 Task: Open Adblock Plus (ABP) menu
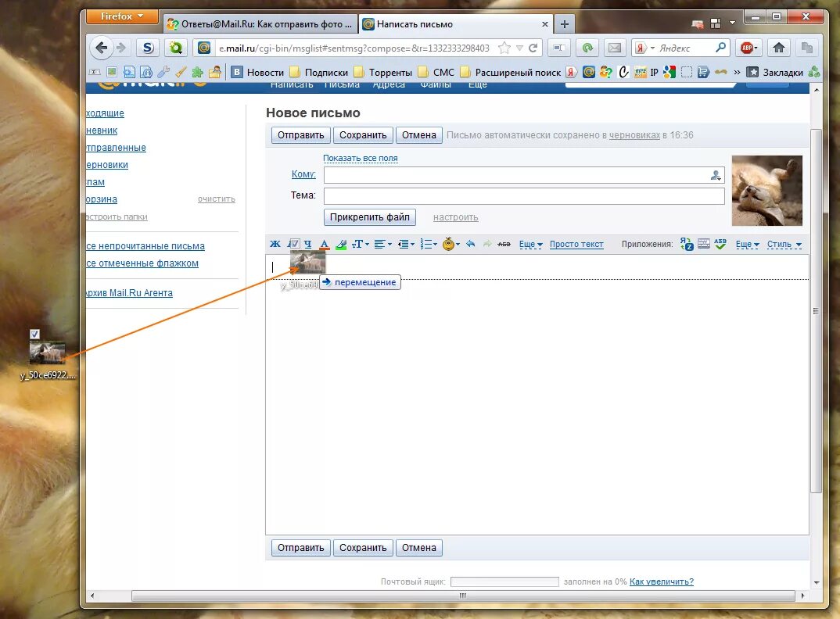tap(749, 48)
